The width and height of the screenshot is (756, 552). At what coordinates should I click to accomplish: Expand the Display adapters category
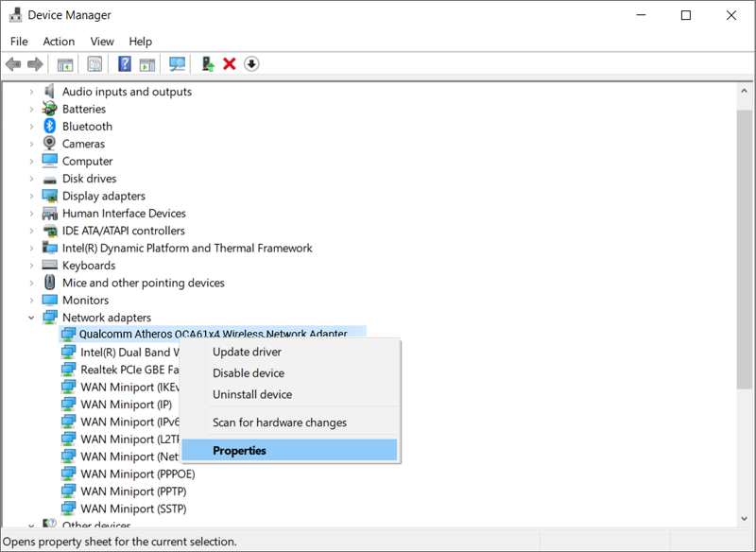coord(31,197)
